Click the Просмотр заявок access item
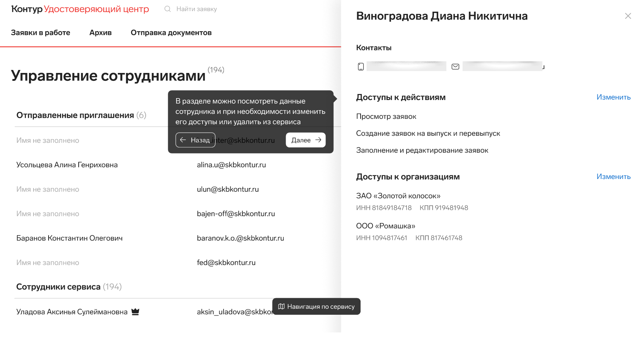 tap(386, 116)
